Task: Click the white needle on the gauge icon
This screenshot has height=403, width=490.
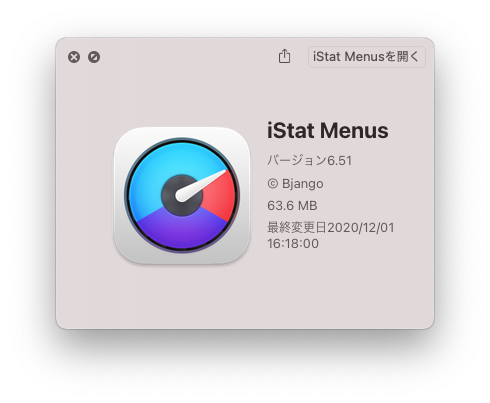Action: [201, 186]
